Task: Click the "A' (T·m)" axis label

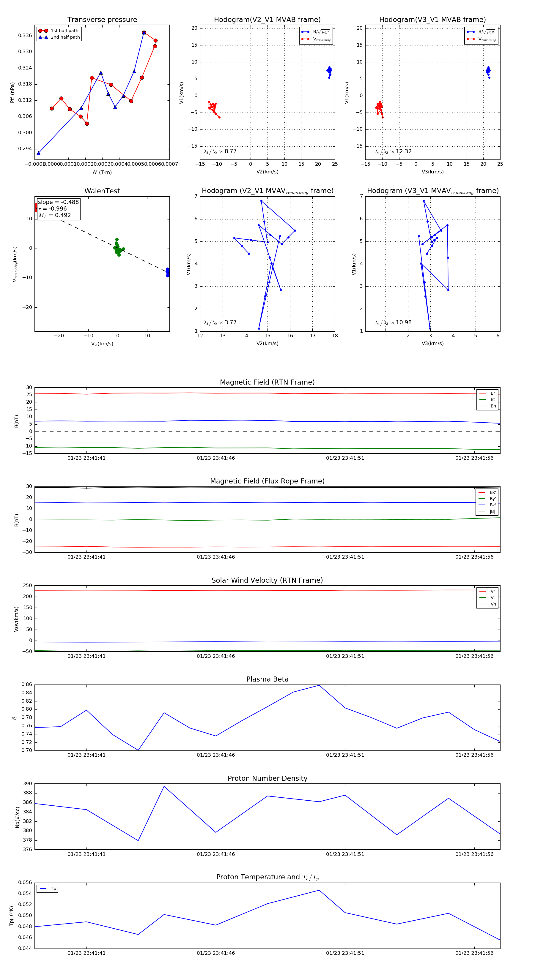Action: tap(102, 172)
